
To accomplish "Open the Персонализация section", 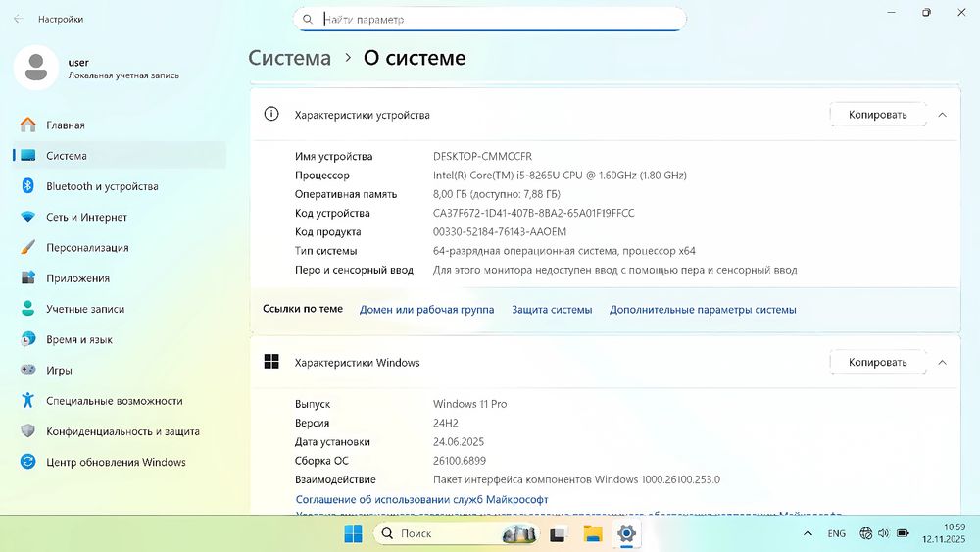I will tap(119, 247).
